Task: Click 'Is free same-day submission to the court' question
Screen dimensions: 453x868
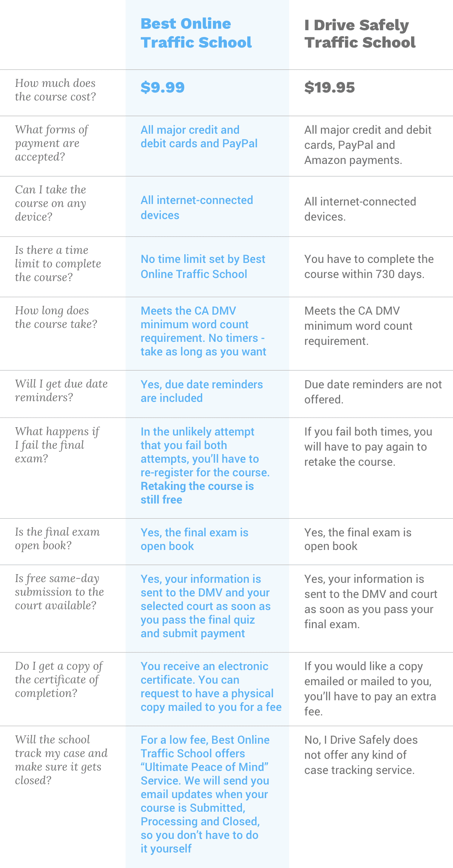Action: [x=60, y=592]
